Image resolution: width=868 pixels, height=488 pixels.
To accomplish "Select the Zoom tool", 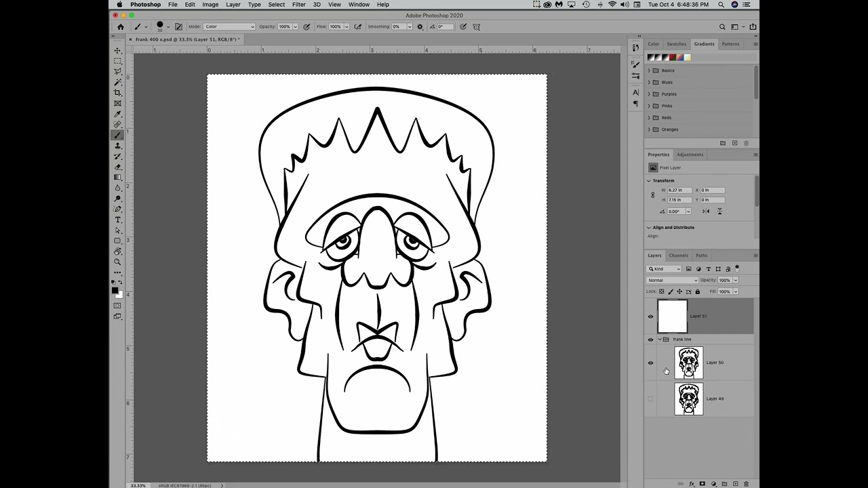I will [117, 262].
